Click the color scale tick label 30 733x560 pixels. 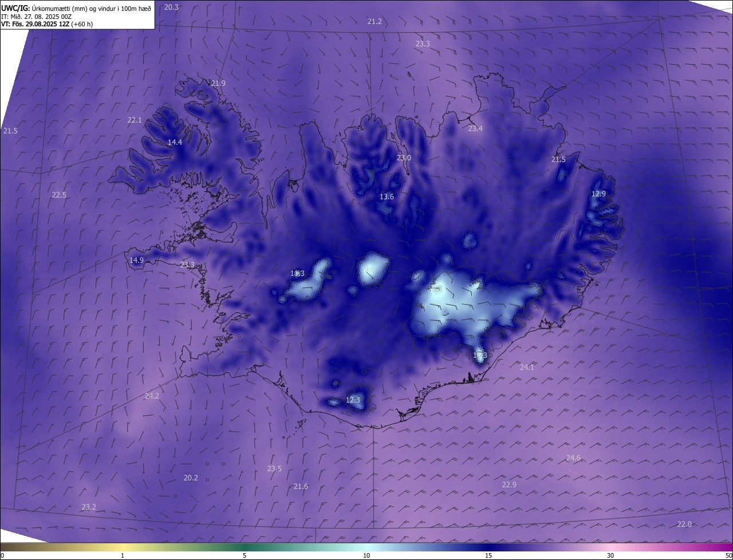(x=610, y=555)
